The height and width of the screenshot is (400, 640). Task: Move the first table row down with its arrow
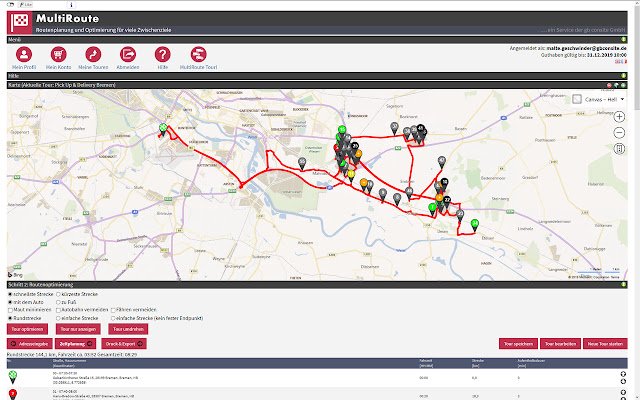(x=623, y=381)
